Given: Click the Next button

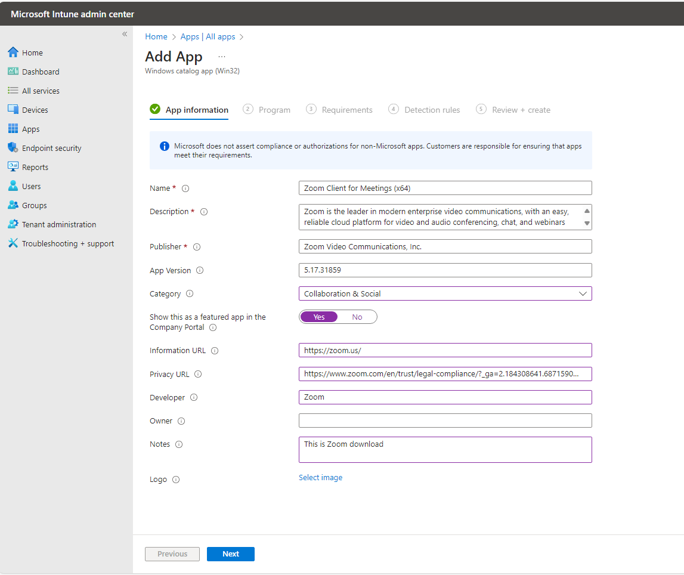Looking at the screenshot, I should pyautogui.click(x=230, y=554).
